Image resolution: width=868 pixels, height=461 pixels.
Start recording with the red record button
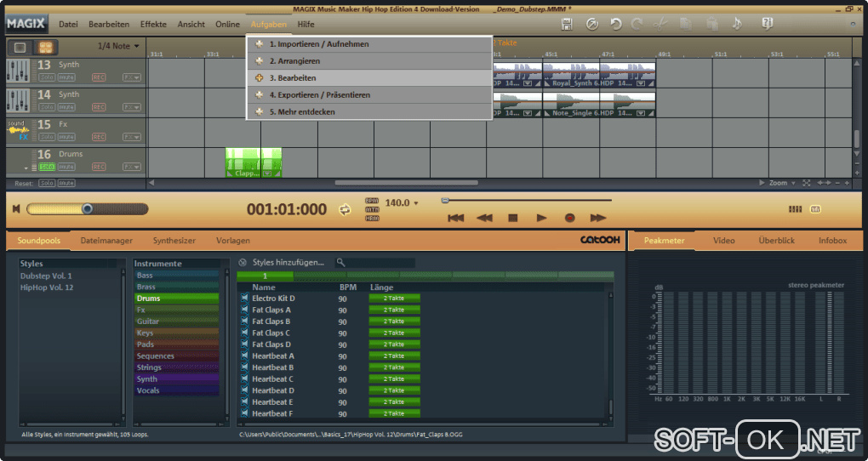[569, 218]
